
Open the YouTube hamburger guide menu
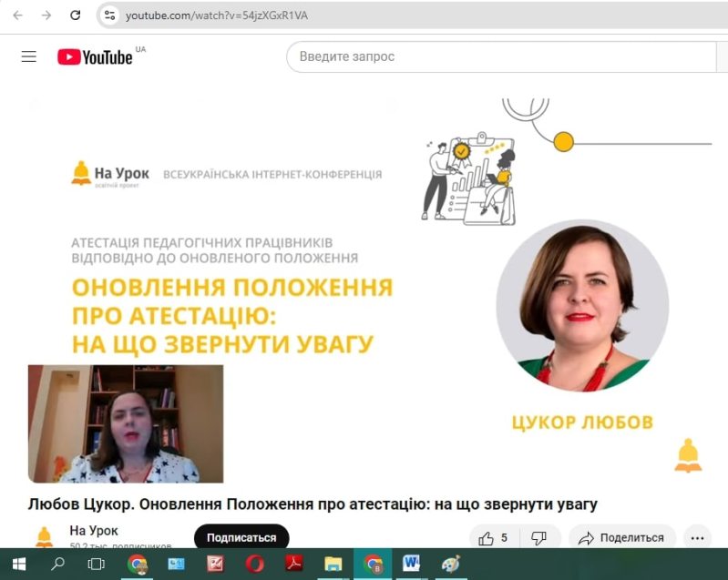coord(29,56)
